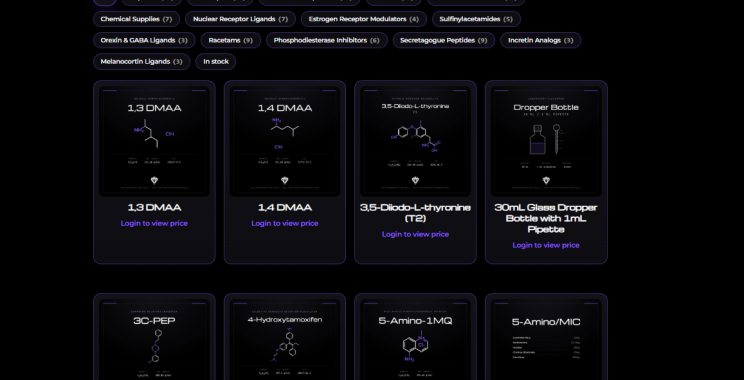744x380 pixels.
Task: Open the 5-Amino-1MQ product thumbnail
Action: coord(415,339)
